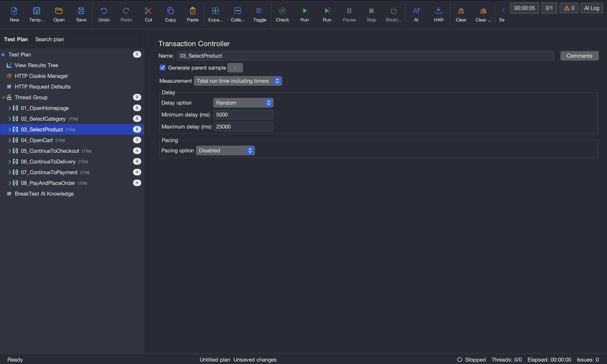The width and height of the screenshot is (607, 364).
Task: Click the Shutdown power icon
Action: [x=394, y=11]
